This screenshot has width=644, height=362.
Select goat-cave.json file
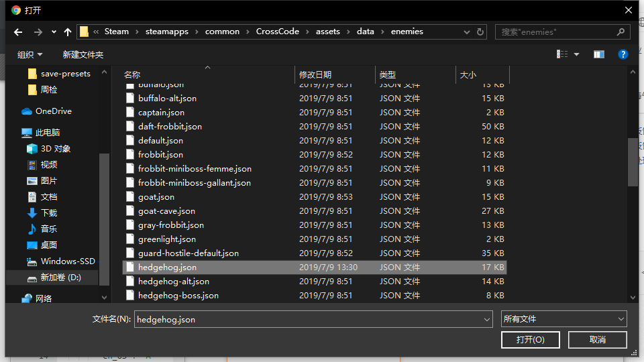(315, 211)
